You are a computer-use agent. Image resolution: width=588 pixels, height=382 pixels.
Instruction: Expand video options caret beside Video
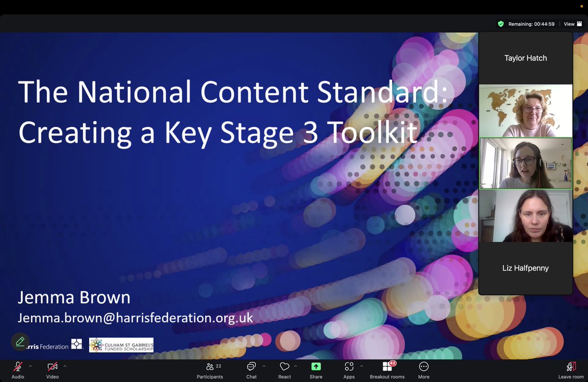[x=65, y=366]
